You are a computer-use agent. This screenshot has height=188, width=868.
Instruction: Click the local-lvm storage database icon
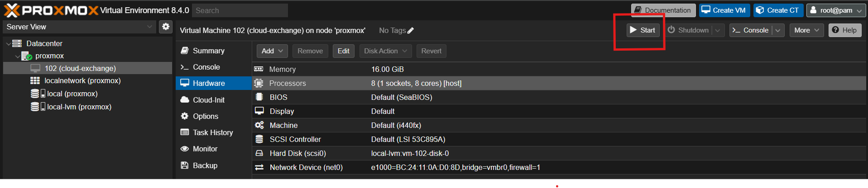[x=35, y=107]
